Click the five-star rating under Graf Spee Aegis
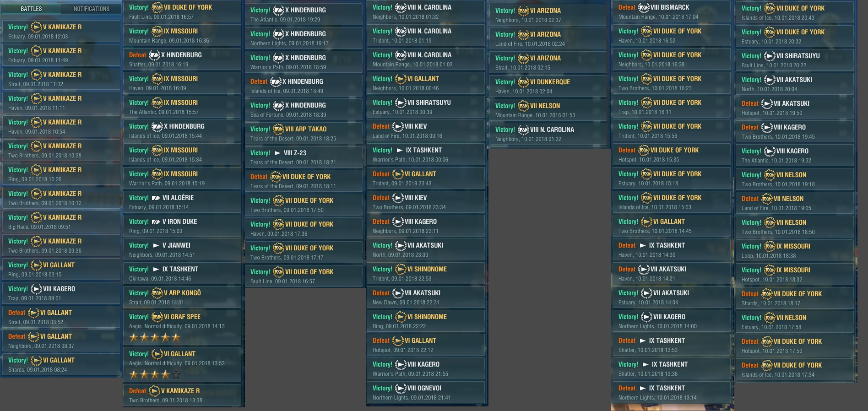Screen dimensions: 868x411 (x=155, y=338)
